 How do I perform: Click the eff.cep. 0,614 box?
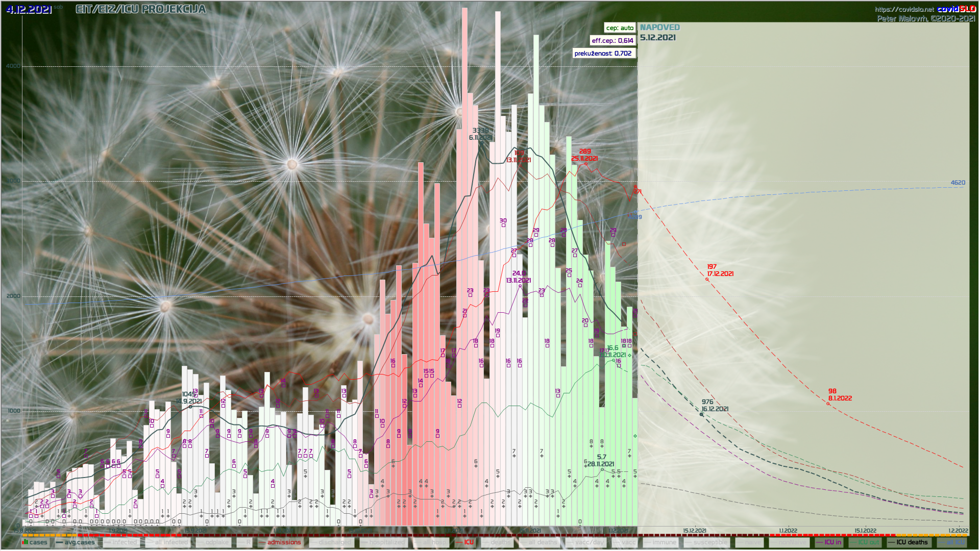612,40
